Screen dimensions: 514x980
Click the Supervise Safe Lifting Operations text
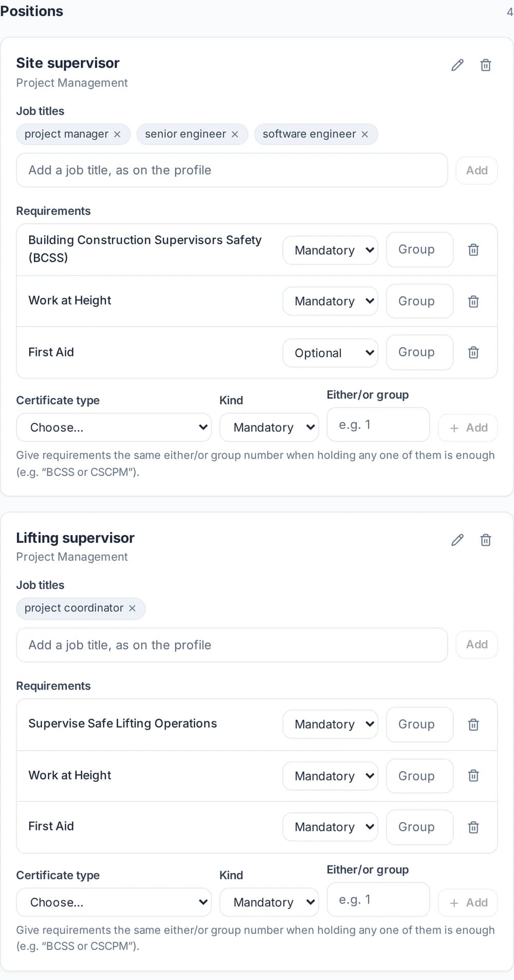(123, 723)
